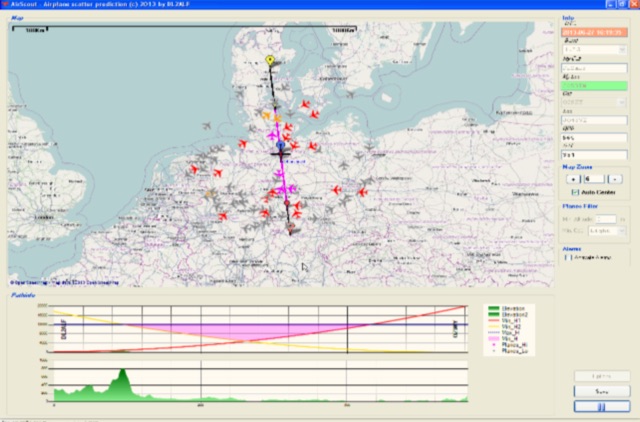Click the MyCall input field
Image resolution: width=640 pixels, height=422 pixels.
click(x=594, y=68)
